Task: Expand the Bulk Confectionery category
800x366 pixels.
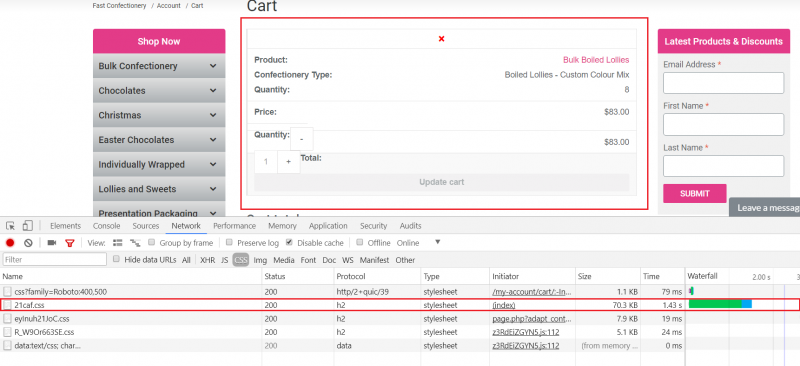Action: click(159, 66)
